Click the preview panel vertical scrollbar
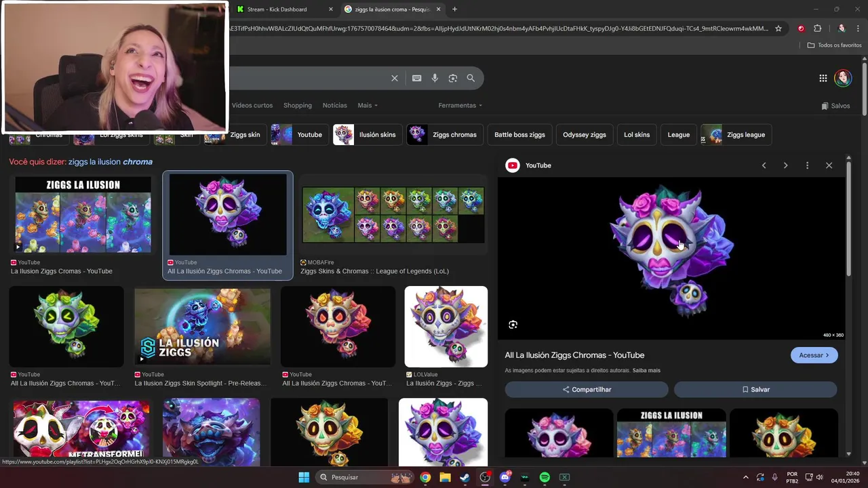868x488 pixels. 848,218
